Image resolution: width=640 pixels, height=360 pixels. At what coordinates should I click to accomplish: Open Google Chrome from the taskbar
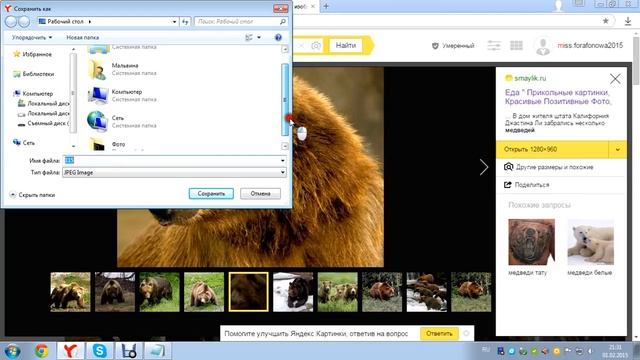(x=41, y=351)
